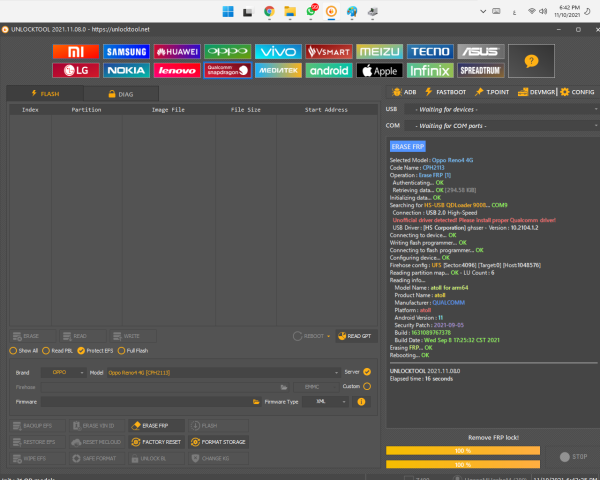Pick the Lenovo brand tile

pos(177,70)
